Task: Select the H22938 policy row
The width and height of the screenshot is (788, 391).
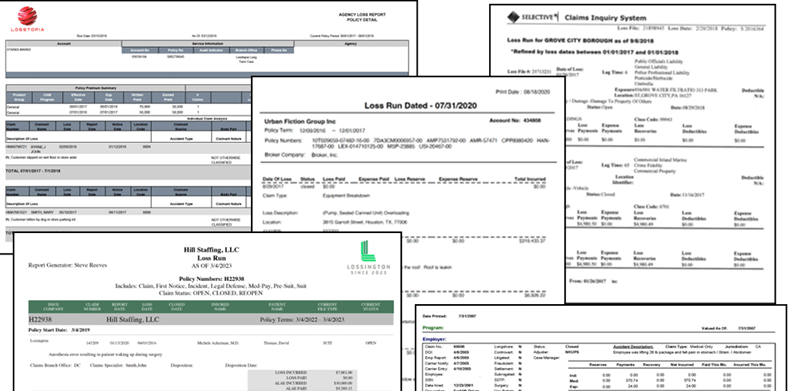Action: pos(211,320)
